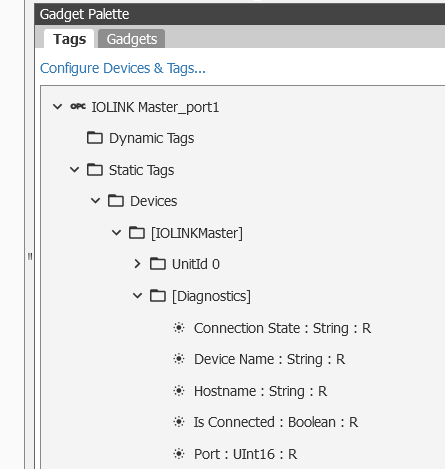445x469 pixels.
Task: Collapse the [Diagnostics] folder chevron
Action: [x=137, y=295]
